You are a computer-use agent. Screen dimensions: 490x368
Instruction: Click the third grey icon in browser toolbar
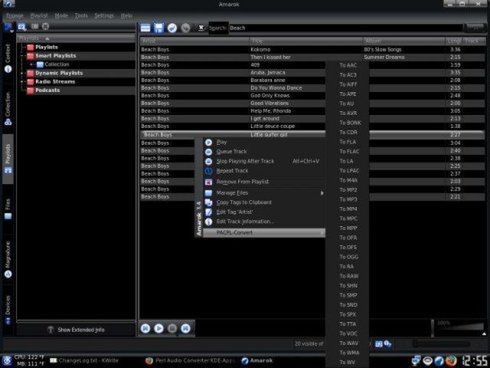click(x=35, y=26)
